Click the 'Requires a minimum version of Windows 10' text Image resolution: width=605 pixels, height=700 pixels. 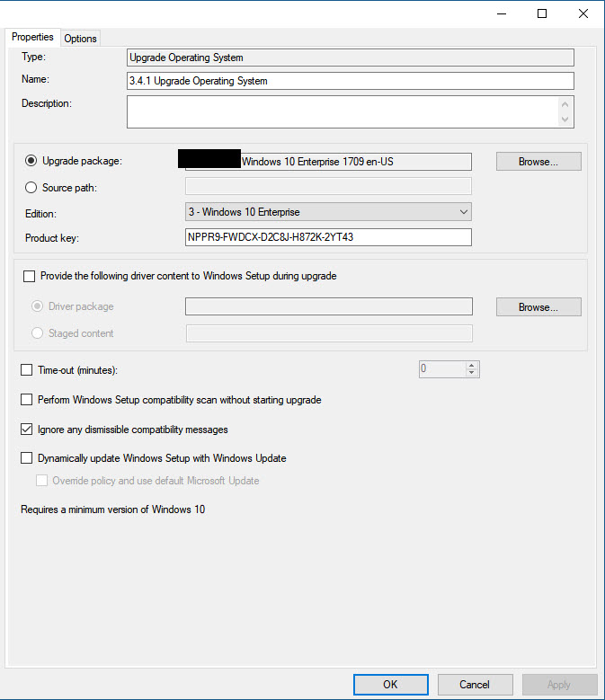[x=113, y=509]
